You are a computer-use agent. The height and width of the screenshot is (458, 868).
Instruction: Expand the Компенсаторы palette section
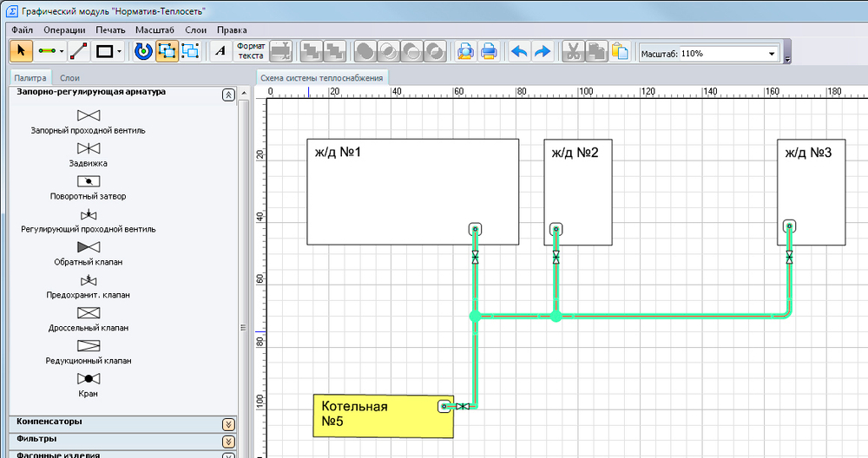228,423
